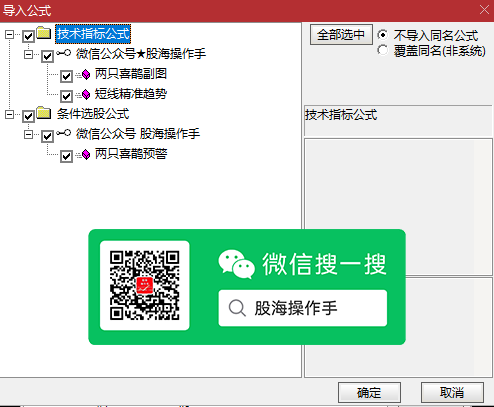Click the 技术指标公式 description text on right
The width and height of the screenshot is (494, 407).
pos(341,115)
